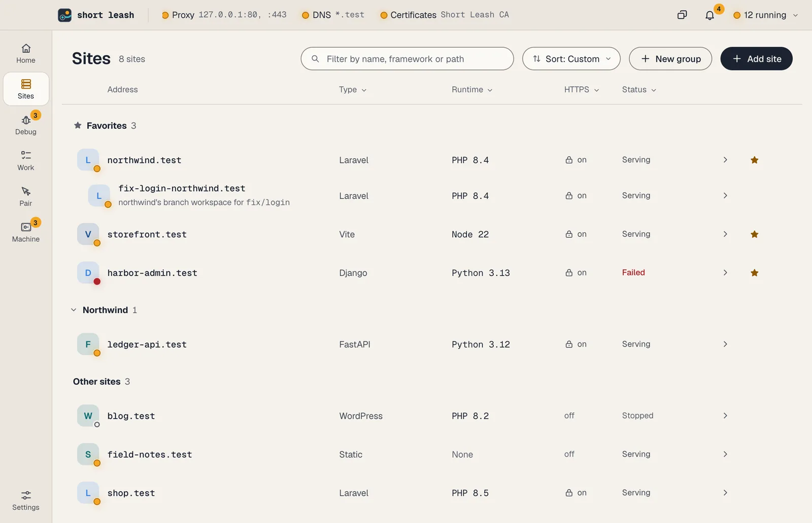Click the Certificates Short Leash CA indicator
Screen dimensions: 812x523
coord(445,15)
